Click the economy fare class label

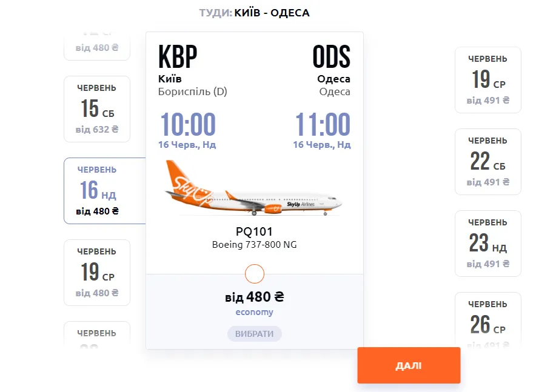[x=254, y=313]
